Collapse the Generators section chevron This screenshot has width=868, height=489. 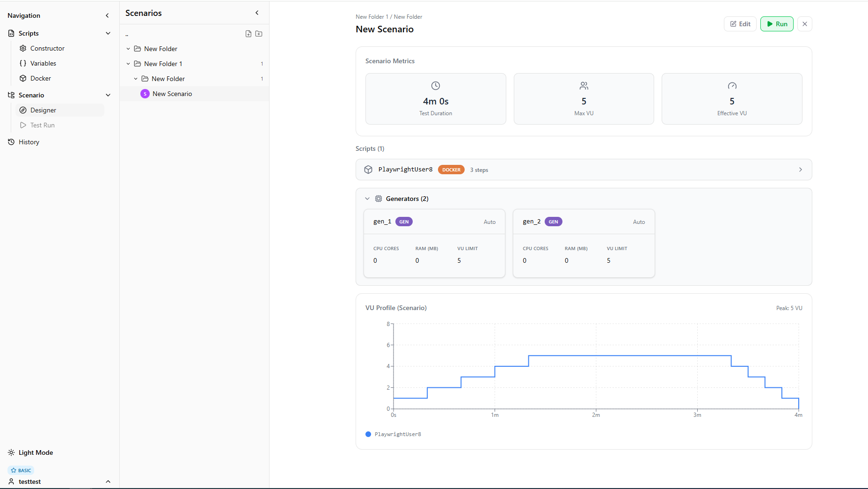tap(367, 199)
